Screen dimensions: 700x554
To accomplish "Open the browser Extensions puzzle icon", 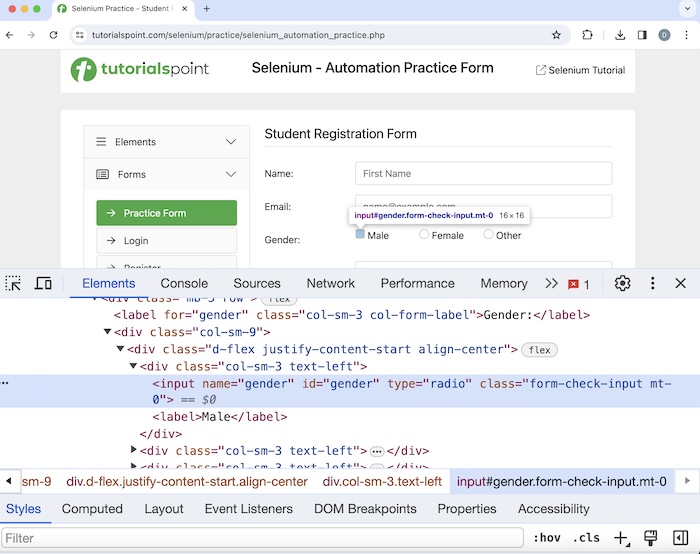I will tap(587, 35).
